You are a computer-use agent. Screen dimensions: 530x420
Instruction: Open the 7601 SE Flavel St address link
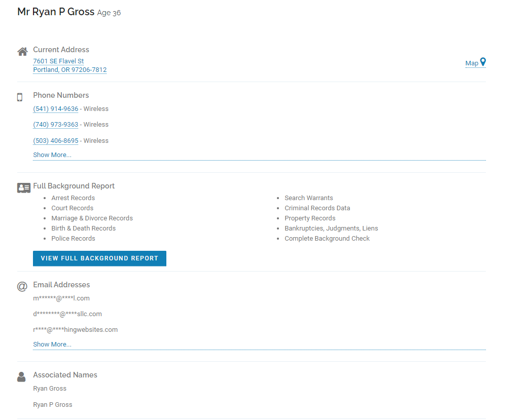click(58, 61)
